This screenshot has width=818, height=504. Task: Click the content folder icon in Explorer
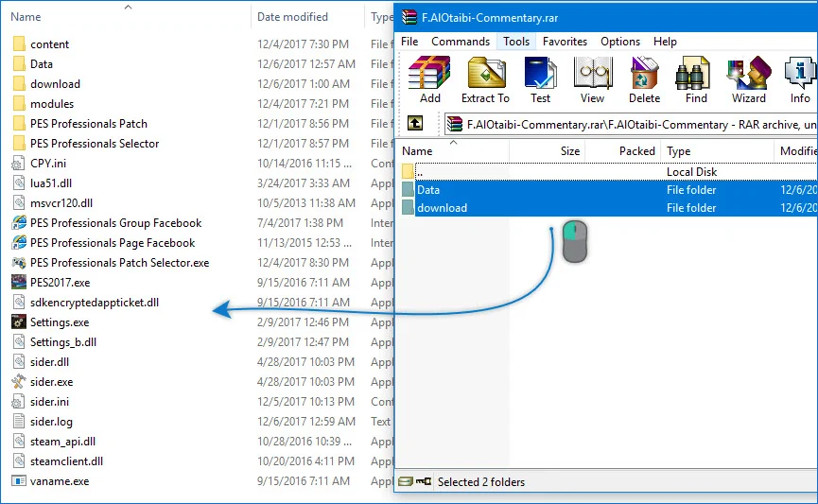(x=19, y=43)
